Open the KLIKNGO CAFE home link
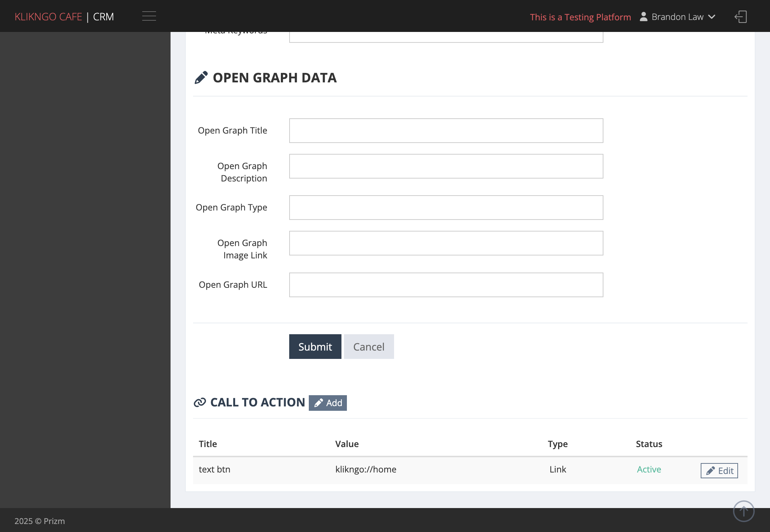This screenshot has width=770, height=532. click(x=48, y=17)
